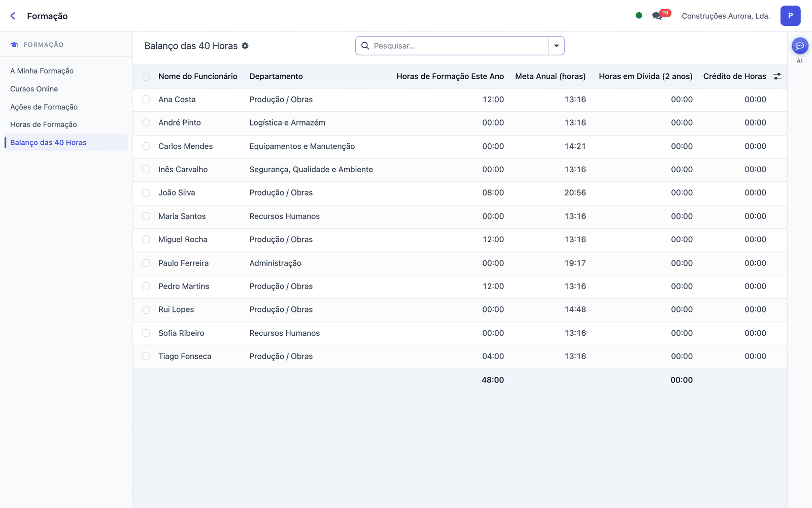Click the Administração department cell

tap(275, 263)
